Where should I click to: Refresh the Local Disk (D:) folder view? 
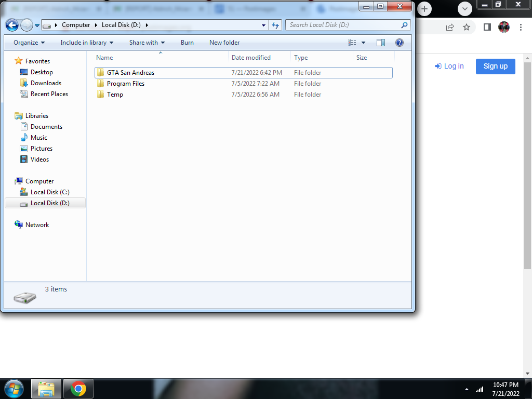275,25
